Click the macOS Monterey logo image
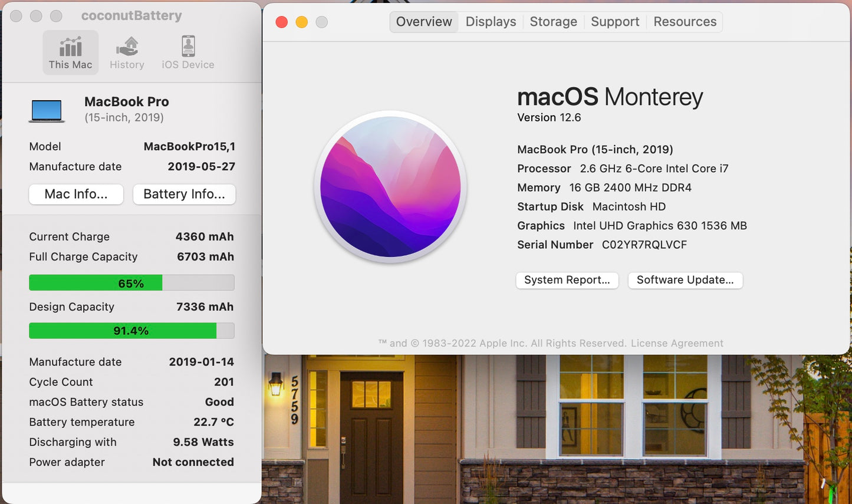Viewport: 852px width, 504px height. [390, 187]
